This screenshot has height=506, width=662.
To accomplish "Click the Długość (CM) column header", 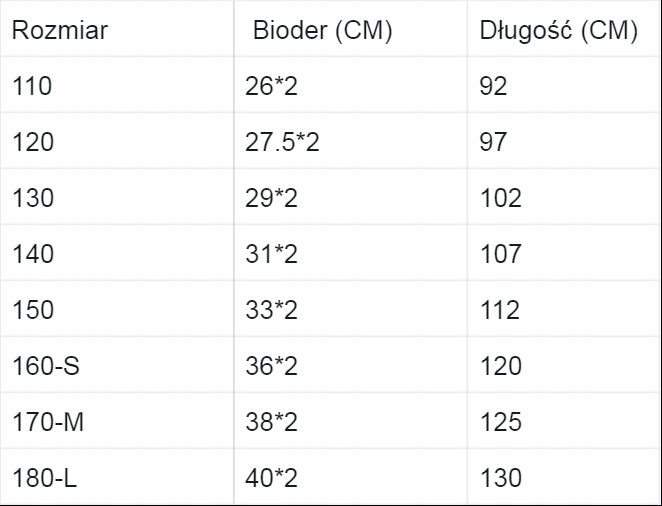I will tap(558, 31).
